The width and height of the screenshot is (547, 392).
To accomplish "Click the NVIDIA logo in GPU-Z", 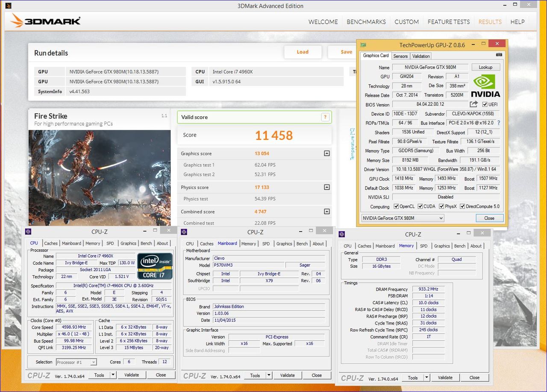I will tap(485, 85).
